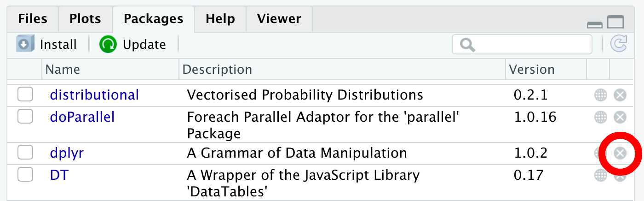Click the package search field

(522, 44)
